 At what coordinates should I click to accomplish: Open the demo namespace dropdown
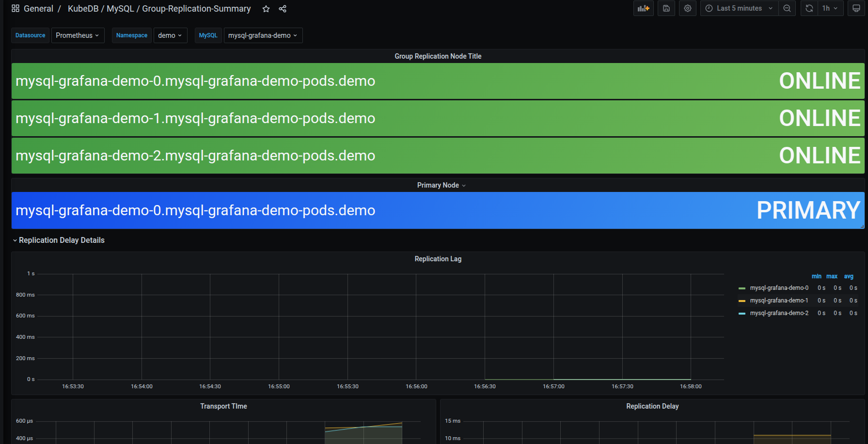170,35
